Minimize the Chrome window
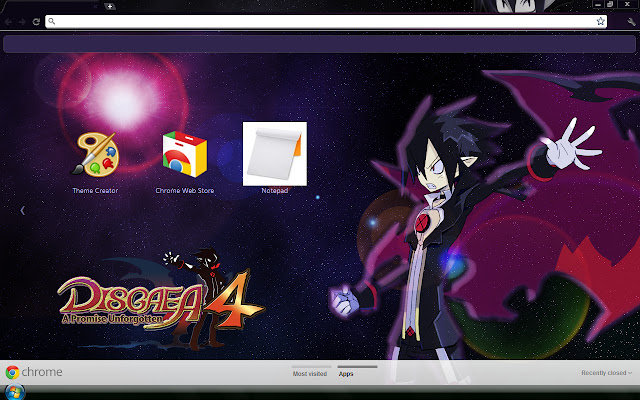This screenshot has width=640, height=400. click(598, 4)
